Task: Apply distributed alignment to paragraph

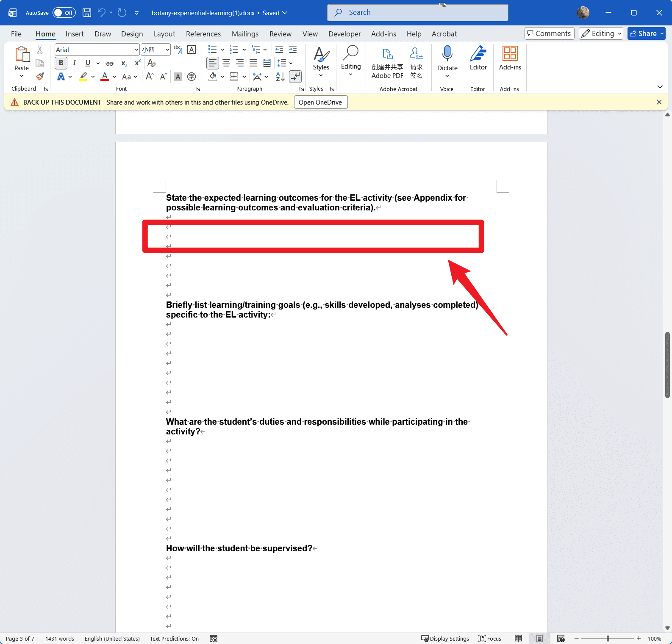Action: [x=267, y=63]
